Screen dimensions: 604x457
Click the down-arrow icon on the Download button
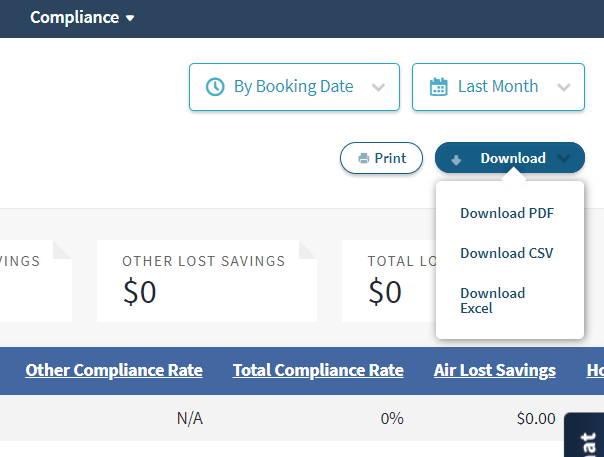point(456,158)
